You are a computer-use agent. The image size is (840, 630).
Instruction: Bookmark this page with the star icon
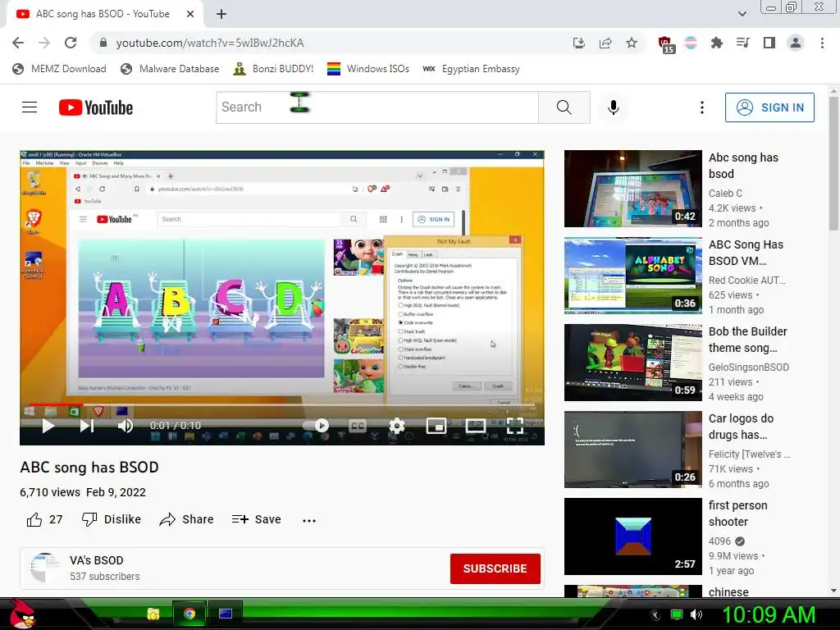click(632, 43)
